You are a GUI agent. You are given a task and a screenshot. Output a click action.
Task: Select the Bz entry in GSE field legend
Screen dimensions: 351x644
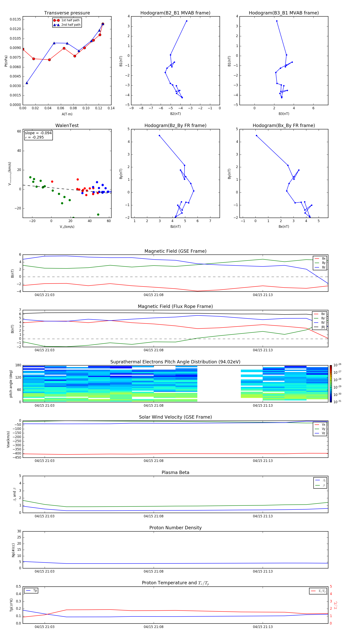(x=320, y=267)
